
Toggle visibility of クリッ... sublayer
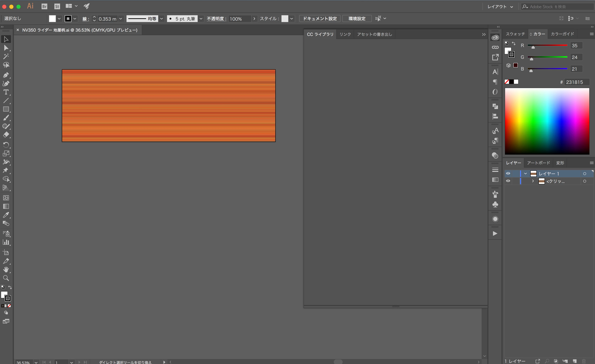pyautogui.click(x=508, y=181)
